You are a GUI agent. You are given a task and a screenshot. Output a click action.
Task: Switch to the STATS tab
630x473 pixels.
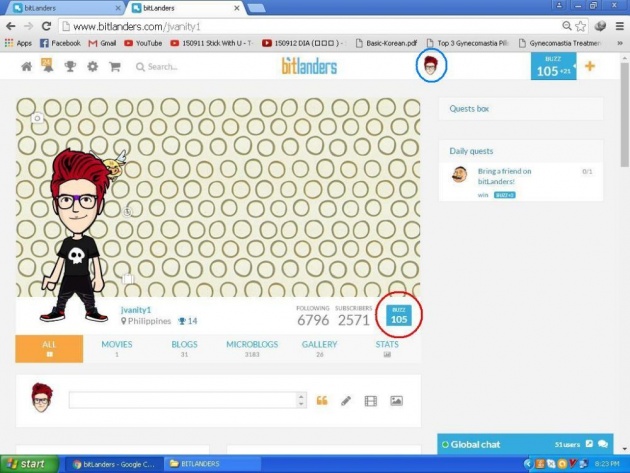pyautogui.click(x=387, y=349)
